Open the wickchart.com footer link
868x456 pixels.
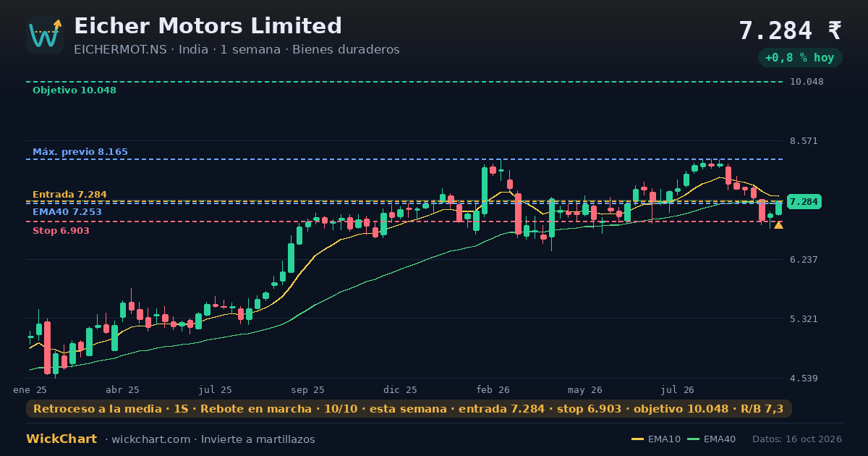[152, 439]
